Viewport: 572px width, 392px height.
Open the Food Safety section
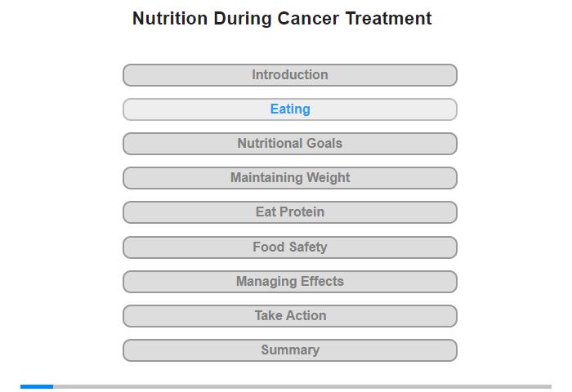pos(289,247)
